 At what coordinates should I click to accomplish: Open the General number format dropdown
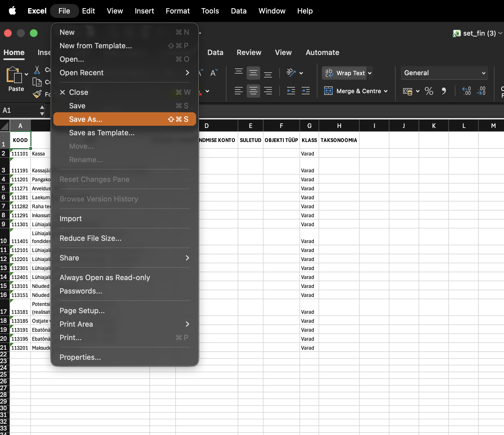click(x=444, y=73)
